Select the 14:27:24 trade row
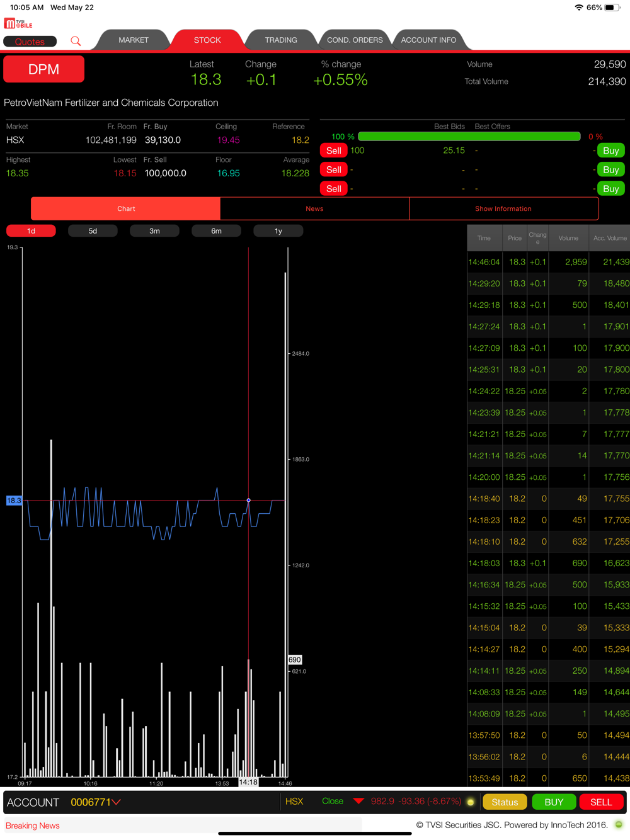 [x=549, y=326]
